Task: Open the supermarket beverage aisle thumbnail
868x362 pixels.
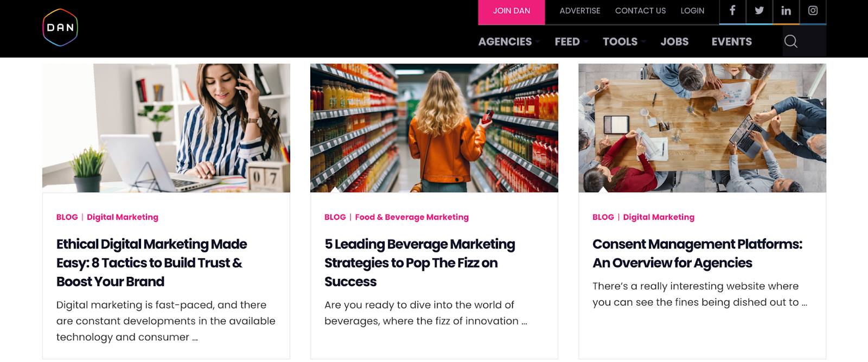Action: (x=434, y=128)
